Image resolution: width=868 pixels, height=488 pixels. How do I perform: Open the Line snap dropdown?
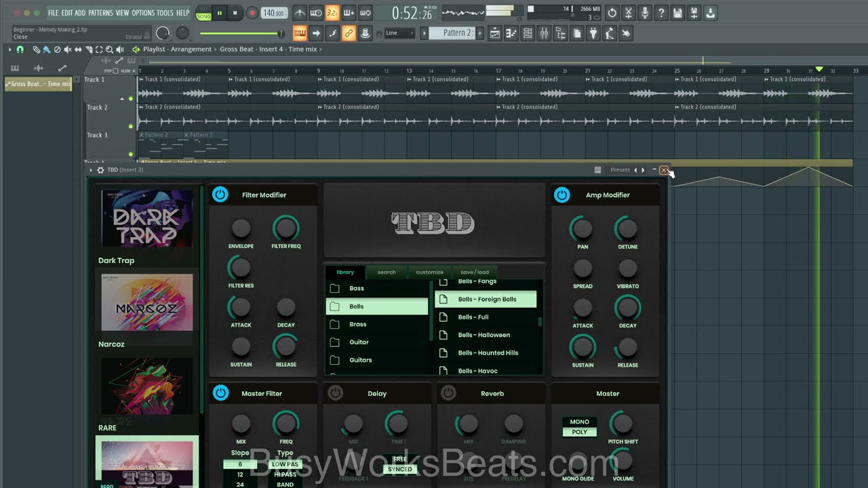(399, 33)
